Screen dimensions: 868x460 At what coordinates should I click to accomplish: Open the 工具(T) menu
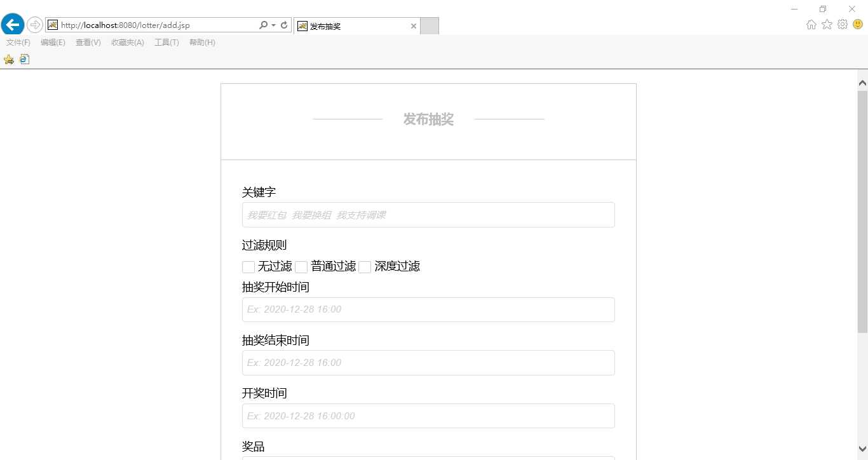(166, 43)
